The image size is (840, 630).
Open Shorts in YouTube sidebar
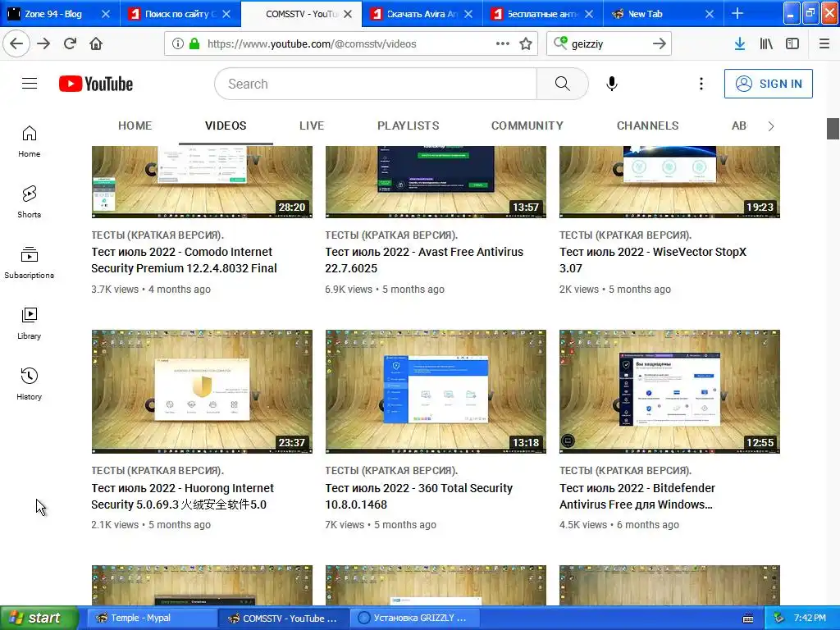29,202
